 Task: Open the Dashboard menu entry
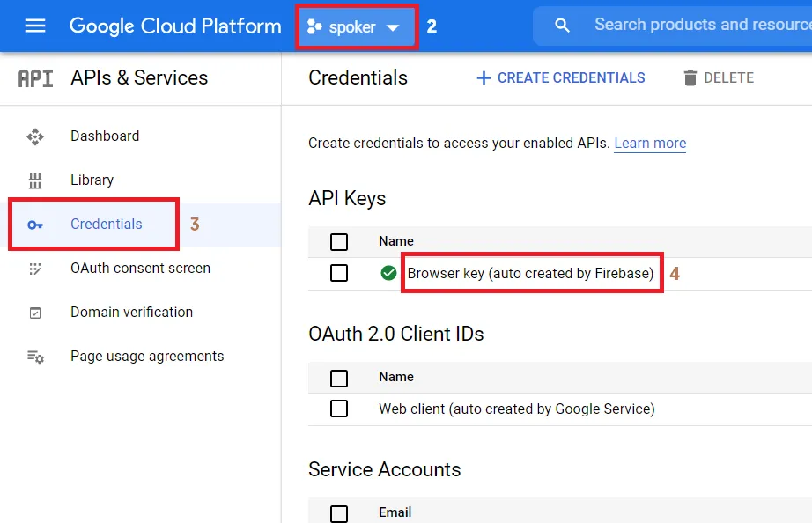[105, 136]
